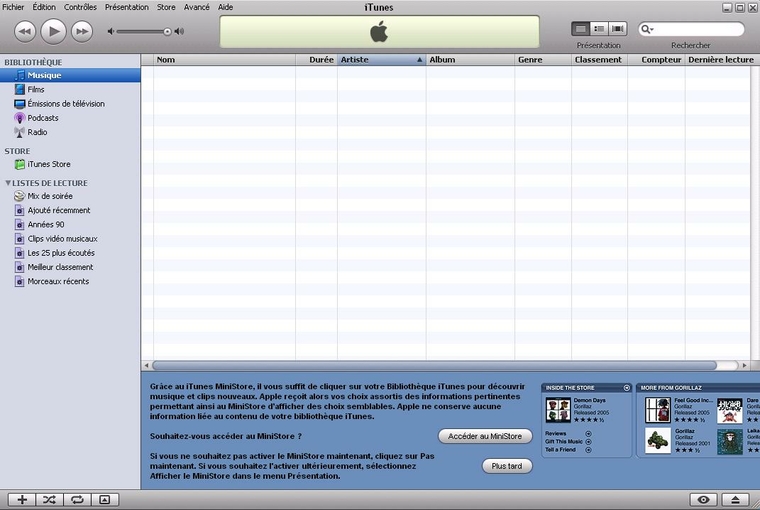Create a new playlist with plus button
This screenshot has height=510, width=760.
(22, 500)
